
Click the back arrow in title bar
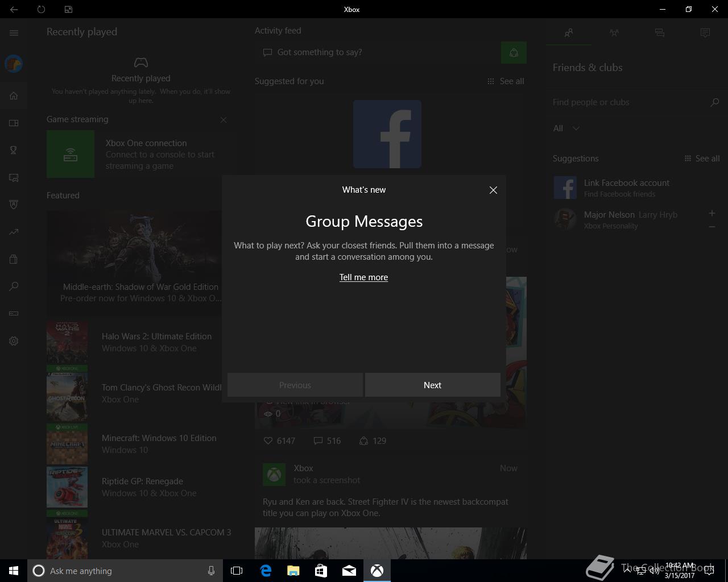14,9
